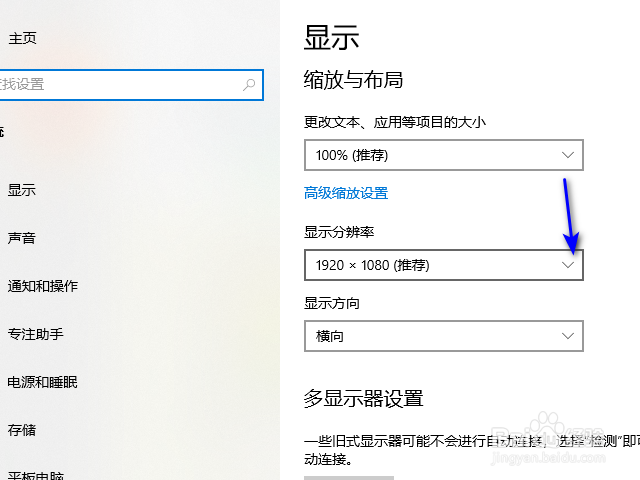
Task: Open 电源和睡眠 settings
Action: [43, 382]
